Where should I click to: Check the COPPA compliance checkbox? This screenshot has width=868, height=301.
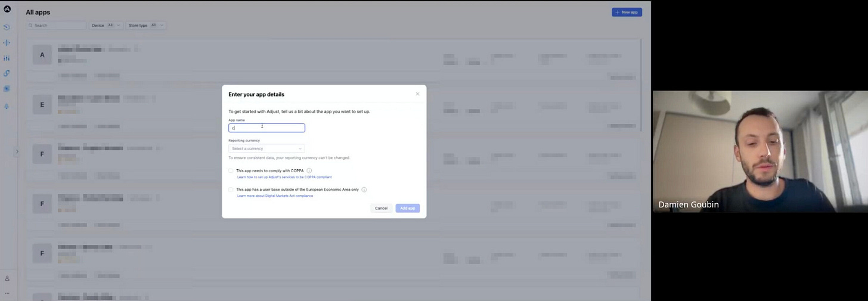click(231, 170)
